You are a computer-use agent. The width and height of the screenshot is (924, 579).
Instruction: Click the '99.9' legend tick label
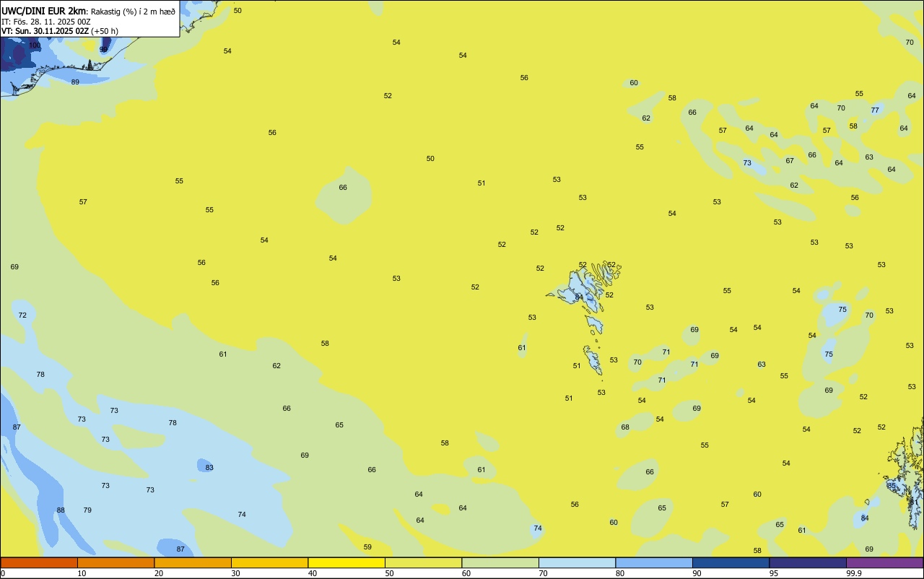pyautogui.click(x=854, y=573)
